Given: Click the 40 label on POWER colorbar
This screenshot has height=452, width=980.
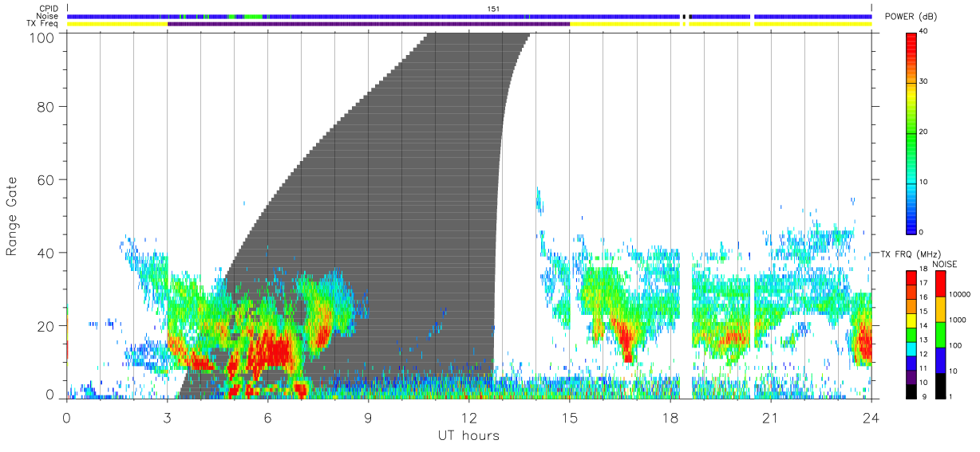Looking at the screenshot, I should [924, 32].
